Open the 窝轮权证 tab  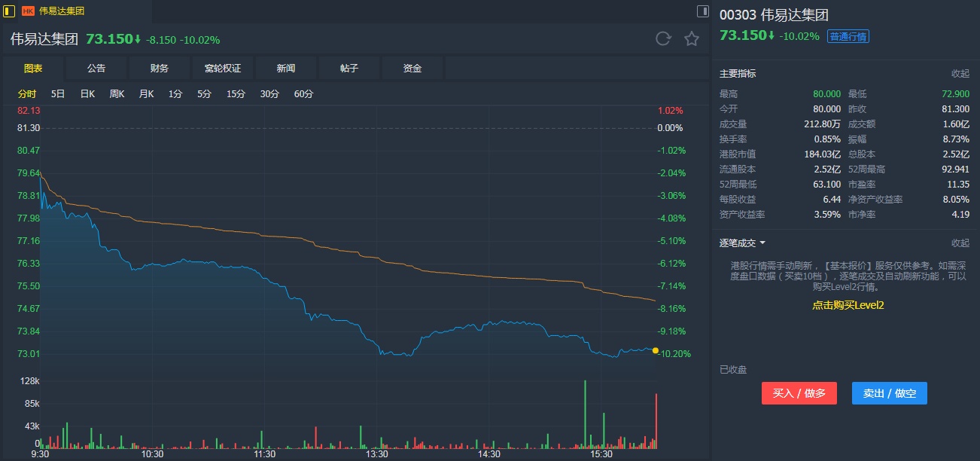(x=223, y=69)
